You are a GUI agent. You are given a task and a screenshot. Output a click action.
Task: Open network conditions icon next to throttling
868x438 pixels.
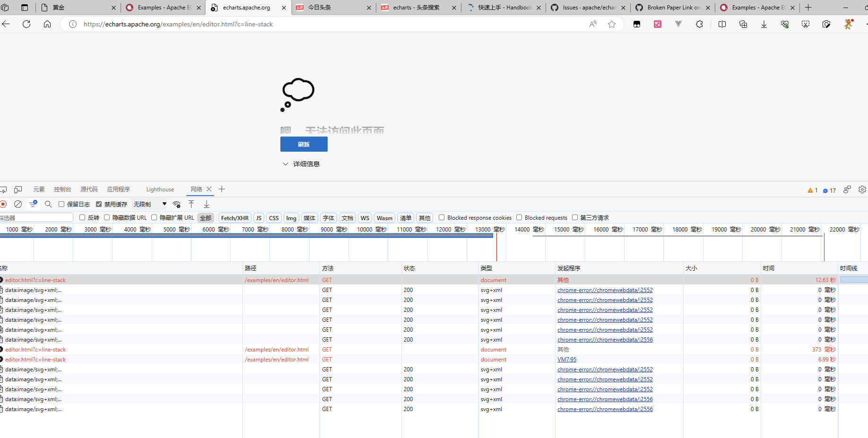(176, 204)
